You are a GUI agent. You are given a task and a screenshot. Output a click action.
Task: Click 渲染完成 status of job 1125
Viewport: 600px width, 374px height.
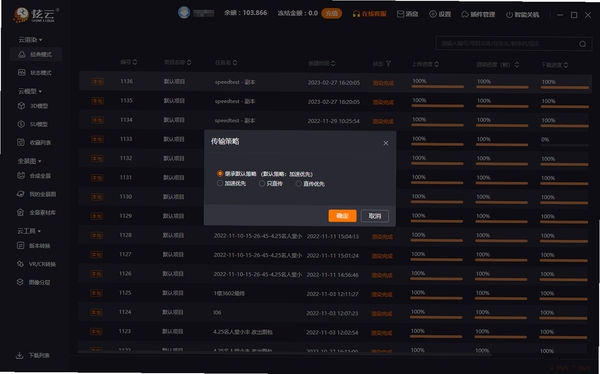click(382, 294)
